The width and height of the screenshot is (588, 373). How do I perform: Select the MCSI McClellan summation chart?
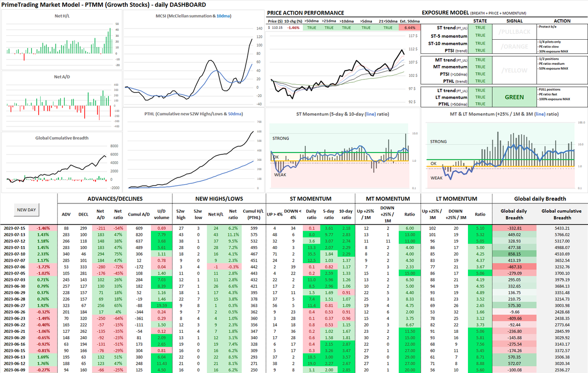point(194,59)
